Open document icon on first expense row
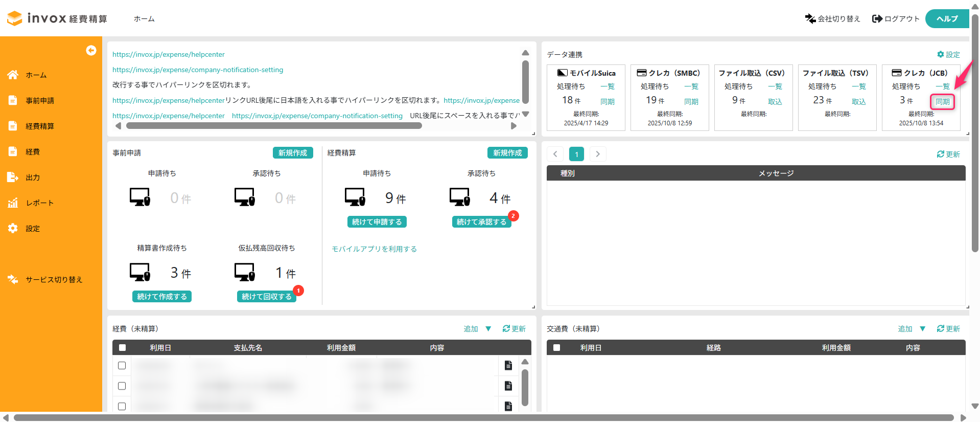This screenshot has height=422, width=980. pos(508,365)
